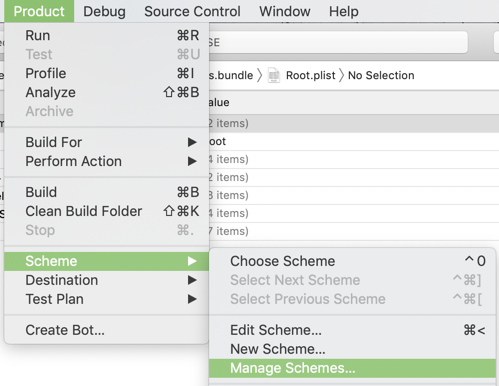Image resolution: width=499 pixels, height=386 pixels.
Task: Expand the Scheme submenu
Action: 107,261
